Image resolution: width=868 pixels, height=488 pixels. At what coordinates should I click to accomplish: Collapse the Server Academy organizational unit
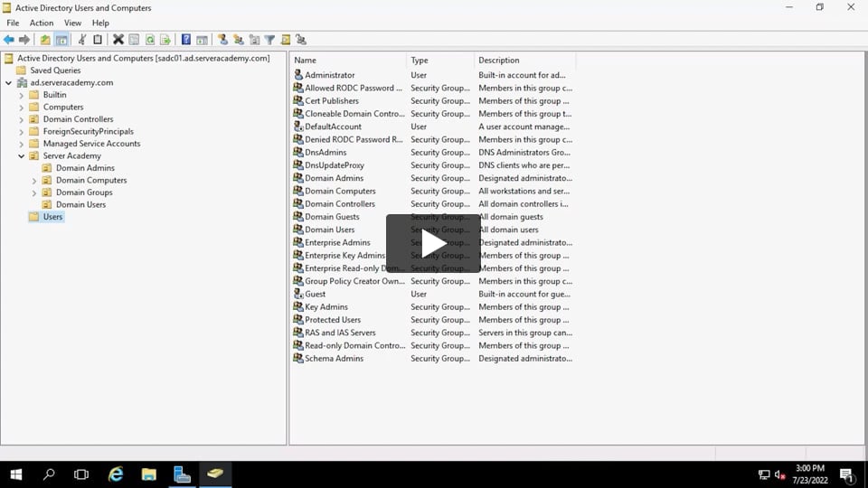coord(22,156)
